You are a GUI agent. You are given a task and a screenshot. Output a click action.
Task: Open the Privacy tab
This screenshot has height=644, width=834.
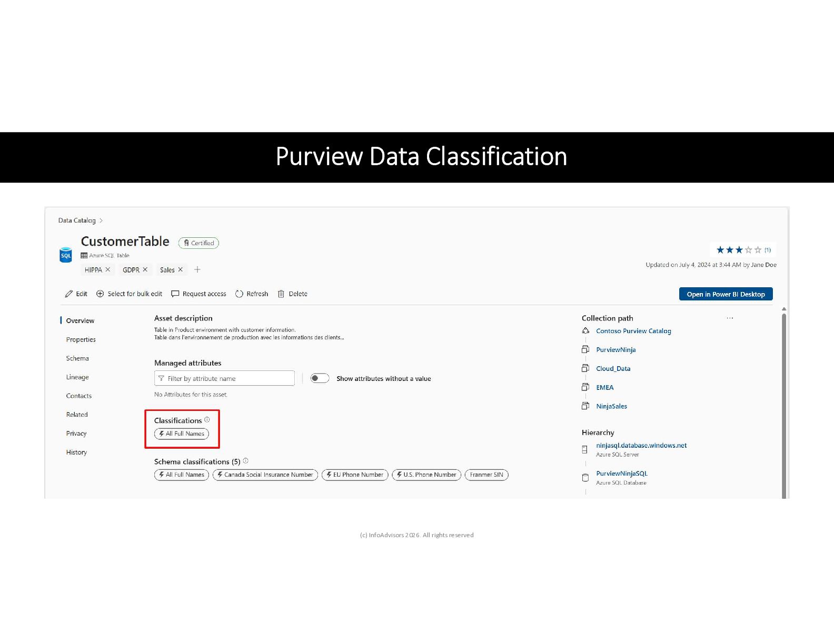tap(76, 434)
